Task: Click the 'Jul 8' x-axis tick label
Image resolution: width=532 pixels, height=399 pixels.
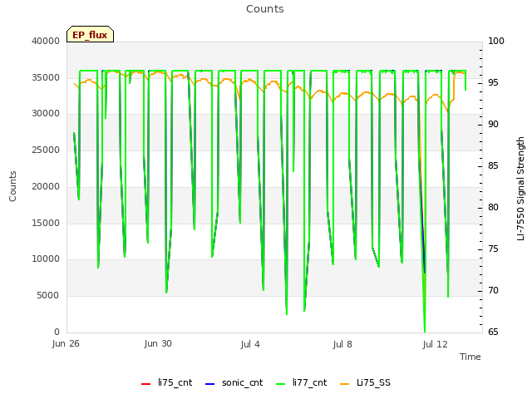Action: pyautogui.click(x=342, y=344)
